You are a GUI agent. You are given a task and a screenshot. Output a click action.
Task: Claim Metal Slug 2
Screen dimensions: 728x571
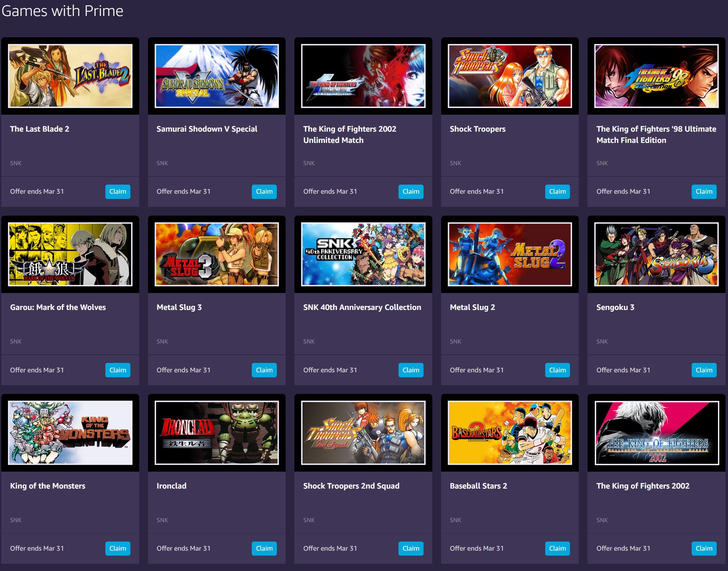point(557,370)
